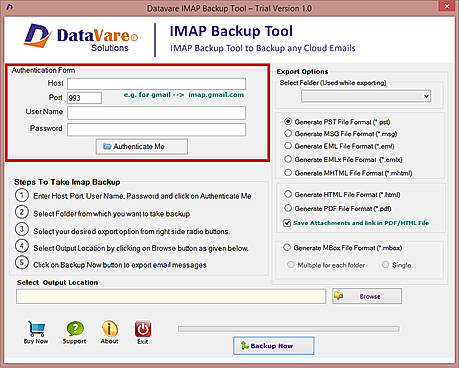Click the Browse button

(367, 296)
